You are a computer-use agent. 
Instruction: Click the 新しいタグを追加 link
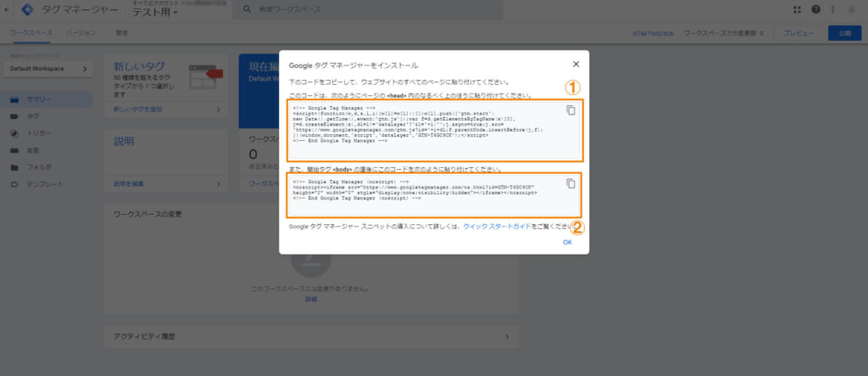tap(138, 109)
